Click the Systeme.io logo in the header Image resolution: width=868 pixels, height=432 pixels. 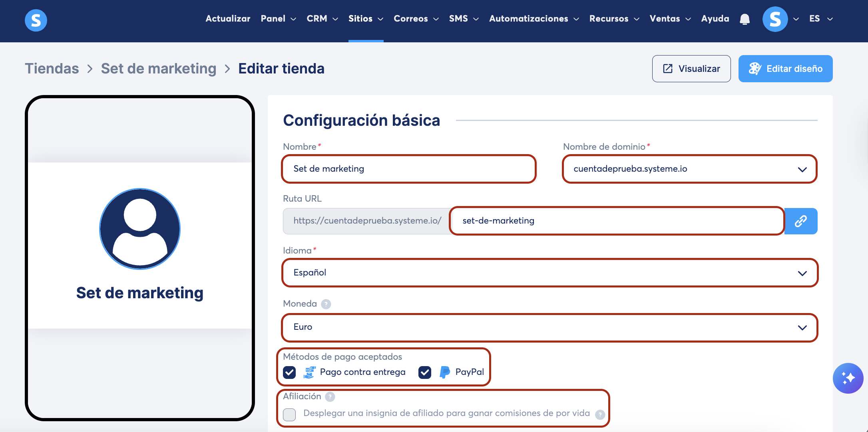(x=36, y=20)
